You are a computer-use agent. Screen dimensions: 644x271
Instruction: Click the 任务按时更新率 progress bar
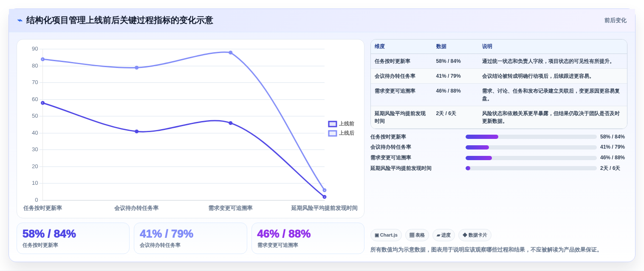point(531,137)
